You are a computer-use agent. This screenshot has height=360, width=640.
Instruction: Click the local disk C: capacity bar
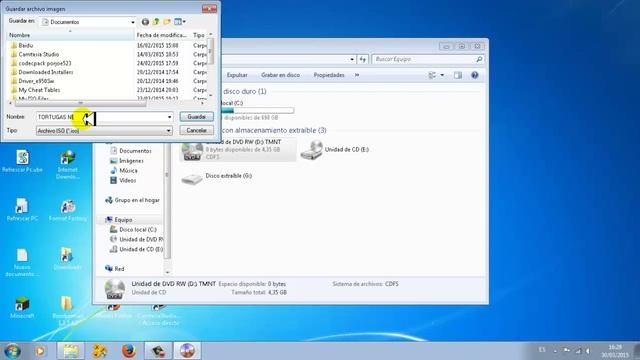point(257,110)
